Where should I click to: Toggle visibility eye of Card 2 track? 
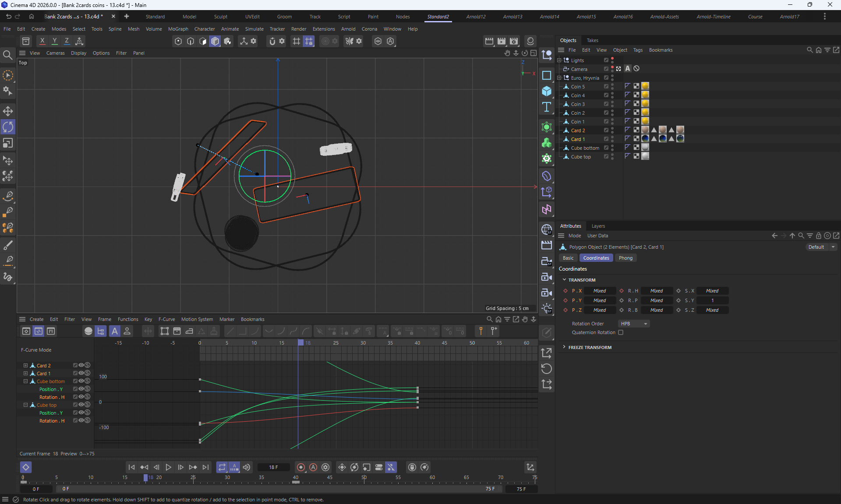pyautogui.click(x=81, y=365)
